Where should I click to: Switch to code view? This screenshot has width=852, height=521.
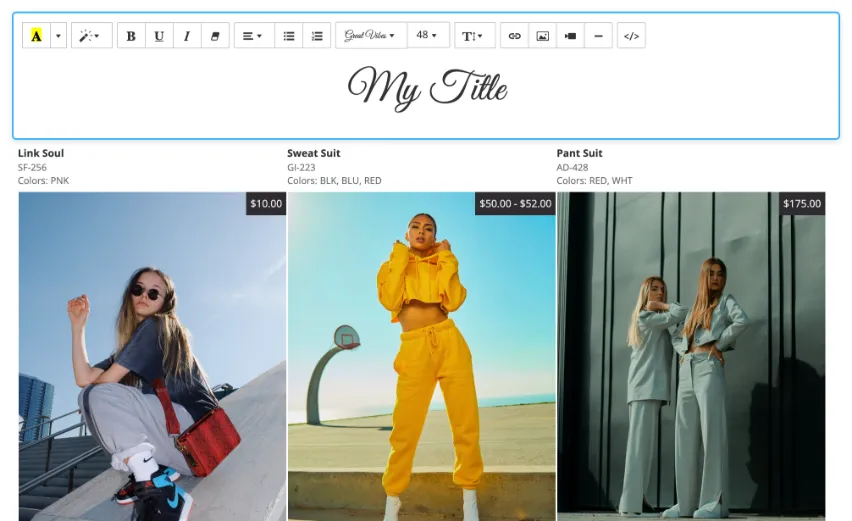point(631,36)
